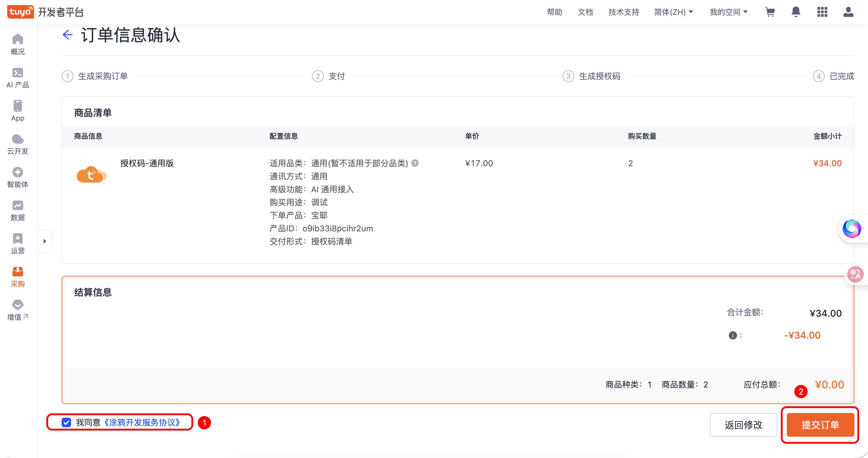Open the apps grid menu

pos(822,12)
